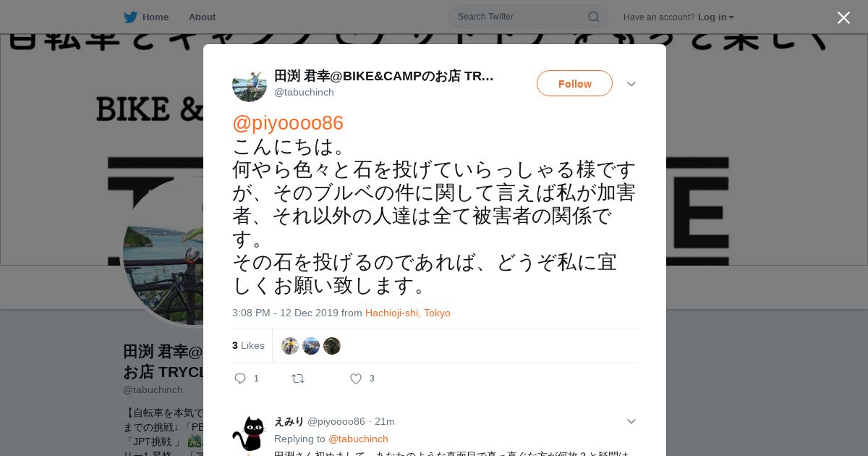868x456 pixels.
Task: Open second liker's avatar thumbnail
Action: click(311, 346)
